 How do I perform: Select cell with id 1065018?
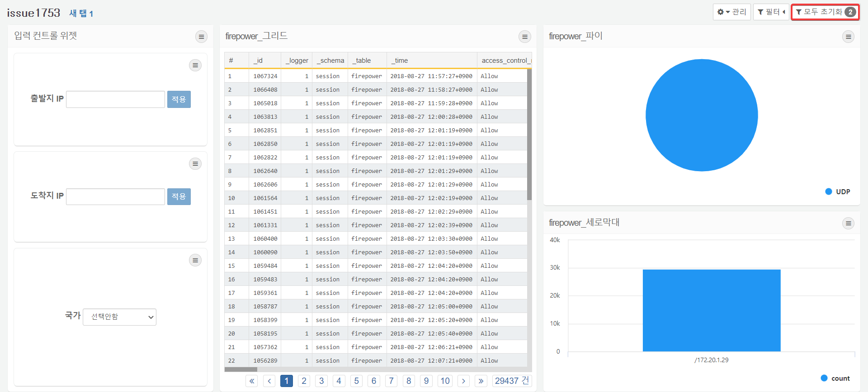click(x=265, y=103)
